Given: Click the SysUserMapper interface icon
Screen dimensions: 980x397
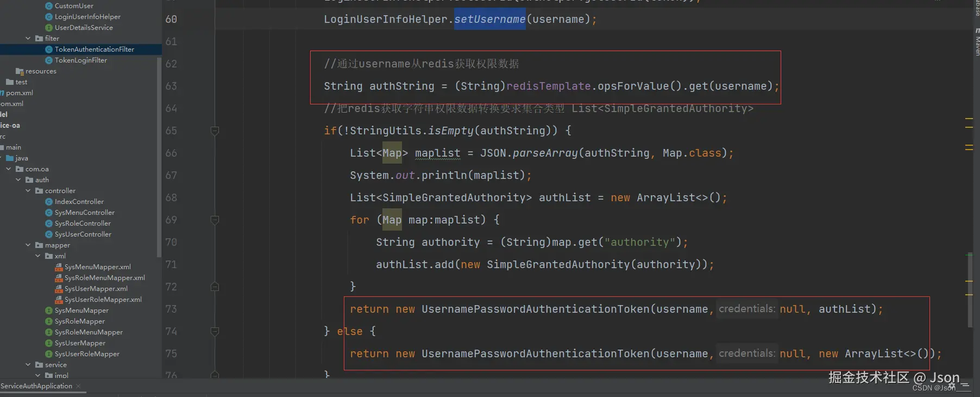Looking at the screenshot, I should pos(49,343).
